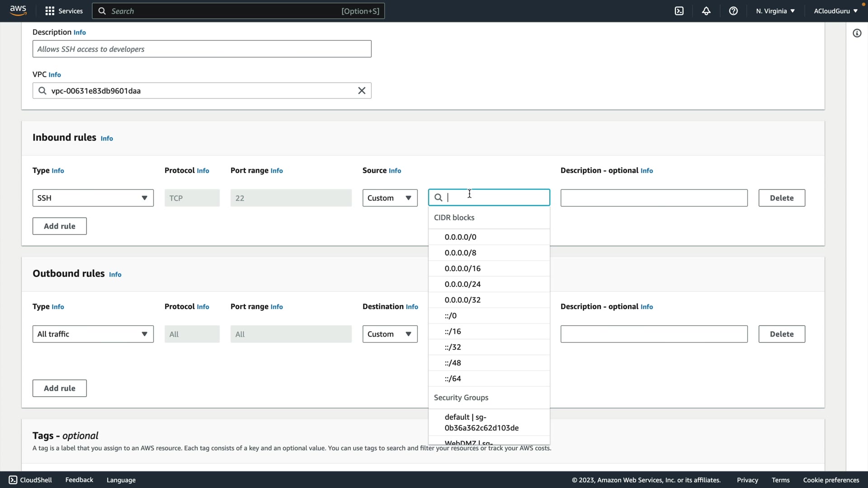
Task: Open the outbound Type All traffic dropdown
Action: (x=93, y=334)
